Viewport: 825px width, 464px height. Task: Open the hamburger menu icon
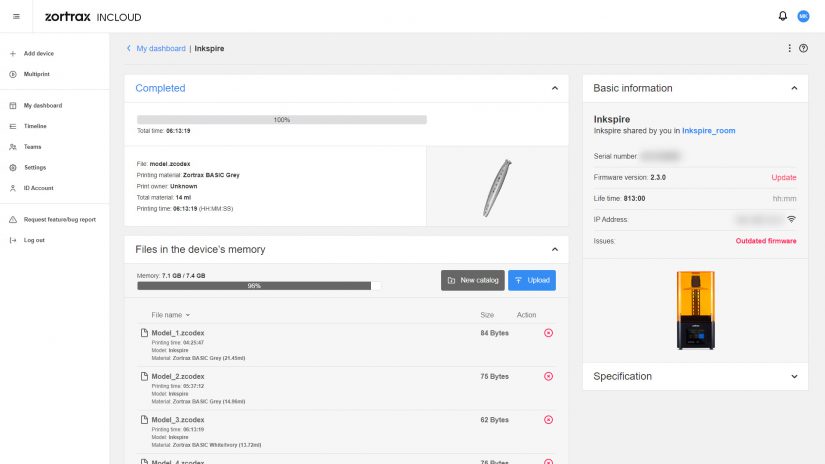coord(16,16)
